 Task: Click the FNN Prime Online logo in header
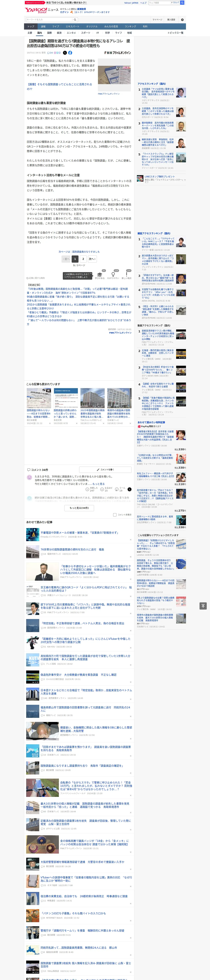pos(117,53)
